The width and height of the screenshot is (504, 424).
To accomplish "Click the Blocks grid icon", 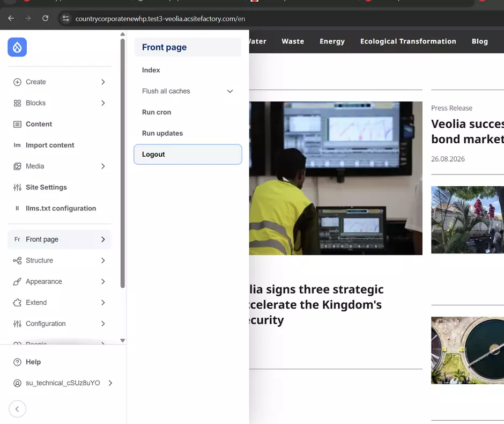I will click(17, 103).
